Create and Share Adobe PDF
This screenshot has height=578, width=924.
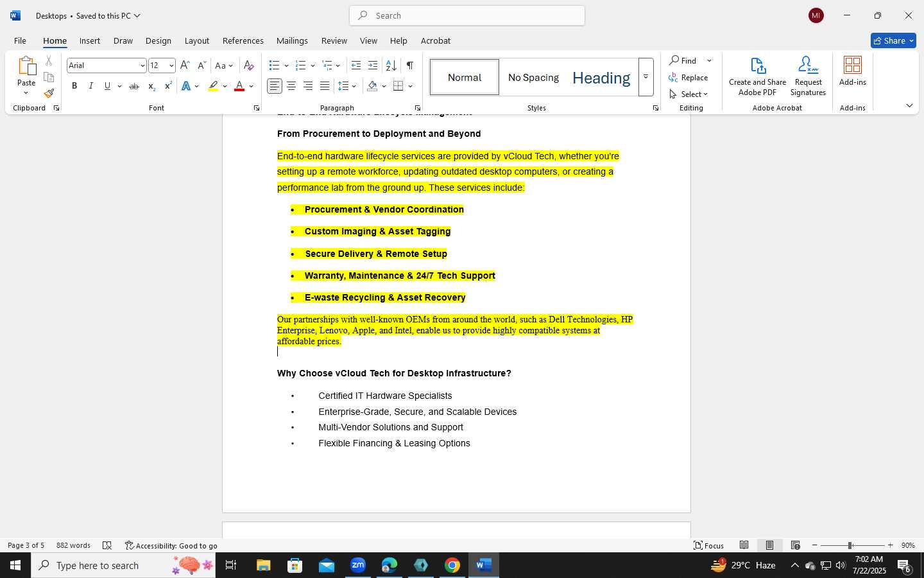[x=758, y=76]
